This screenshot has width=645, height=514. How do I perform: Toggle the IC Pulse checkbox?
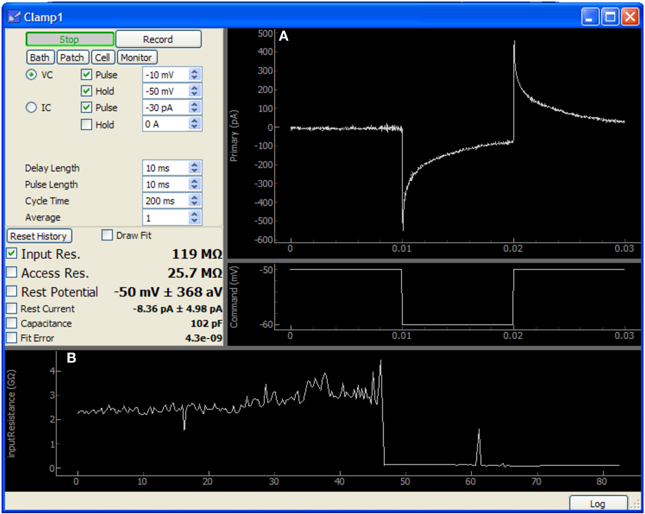pos(86,108)
